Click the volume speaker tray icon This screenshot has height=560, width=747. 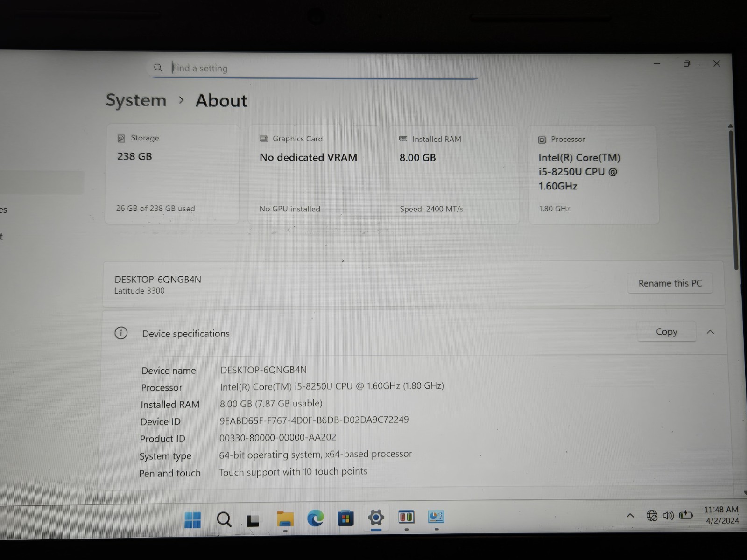click(x=668, y=516)
